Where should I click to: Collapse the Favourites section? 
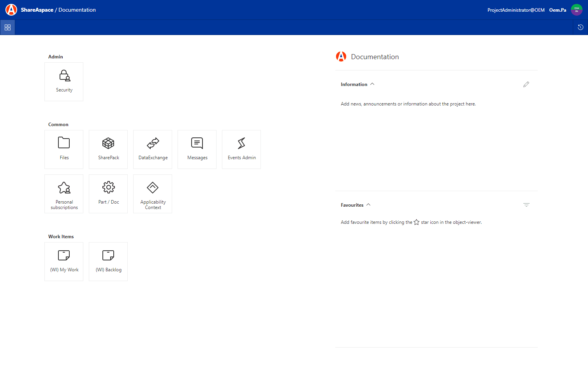point(368,205)
